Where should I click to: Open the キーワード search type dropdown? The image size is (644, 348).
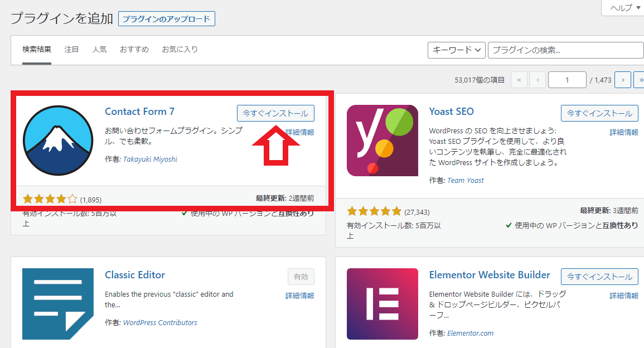456,50
